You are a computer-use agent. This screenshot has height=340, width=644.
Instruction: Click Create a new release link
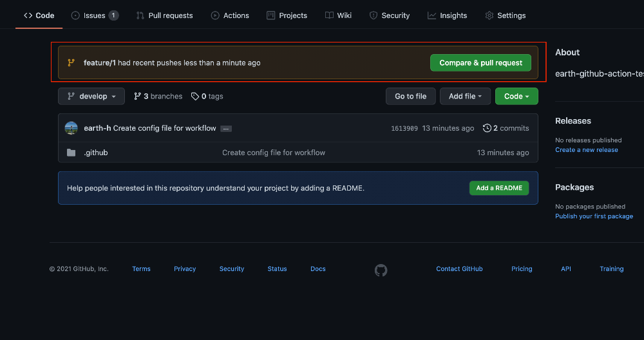[587, 150]
